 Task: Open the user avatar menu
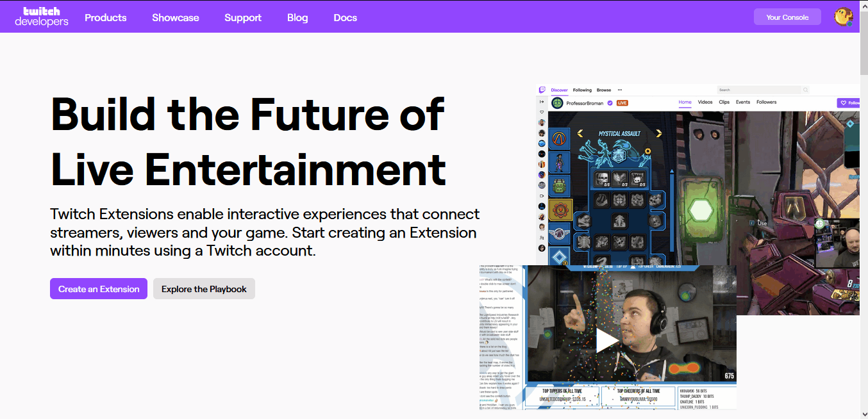coord(843,17)
